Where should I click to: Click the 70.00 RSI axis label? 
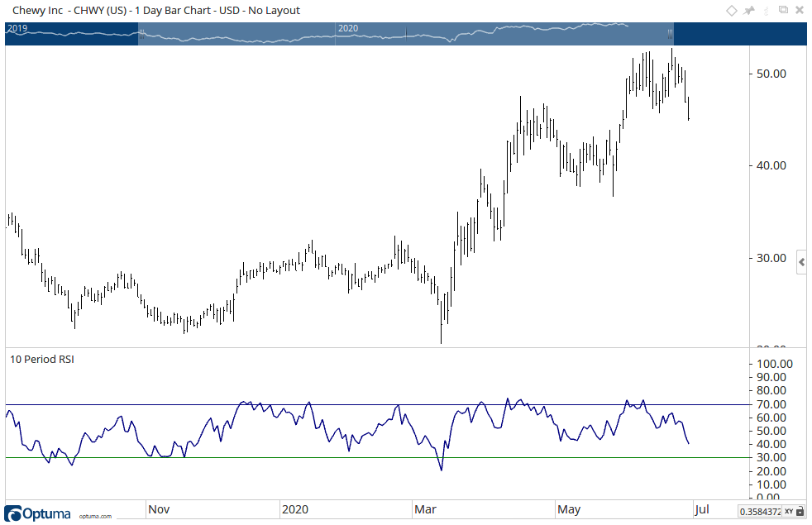click(771, 404)
